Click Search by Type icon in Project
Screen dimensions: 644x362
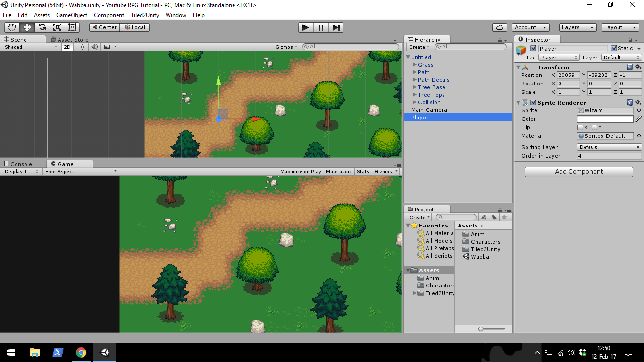[484, 217]
